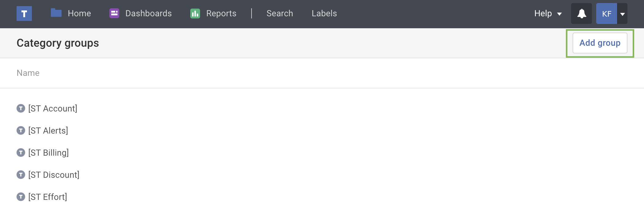Open the Search page

click(x=280, y=14)
